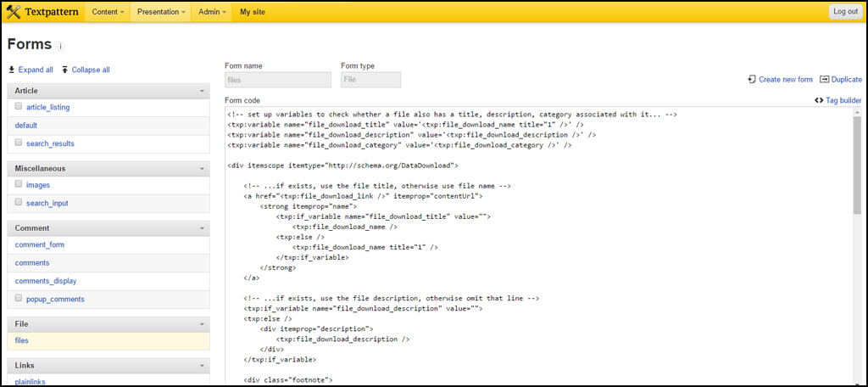Image resolution: width=868 pixels, height=387 pixels.
Task: Open the plainlinks form
Action: [31, 381]
